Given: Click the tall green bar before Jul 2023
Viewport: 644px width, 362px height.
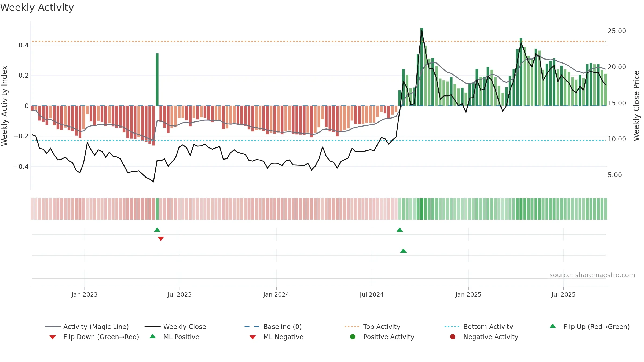Looking at the screenshot, I should click(x=157, y=79).
